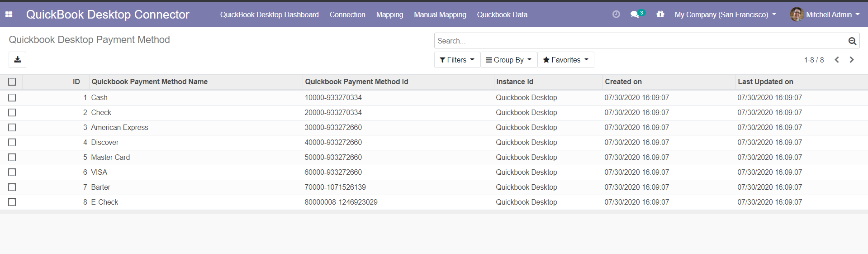Click the QuickBook Desktop Connector title
Viewport: 868px width, 254px height.
108,14
